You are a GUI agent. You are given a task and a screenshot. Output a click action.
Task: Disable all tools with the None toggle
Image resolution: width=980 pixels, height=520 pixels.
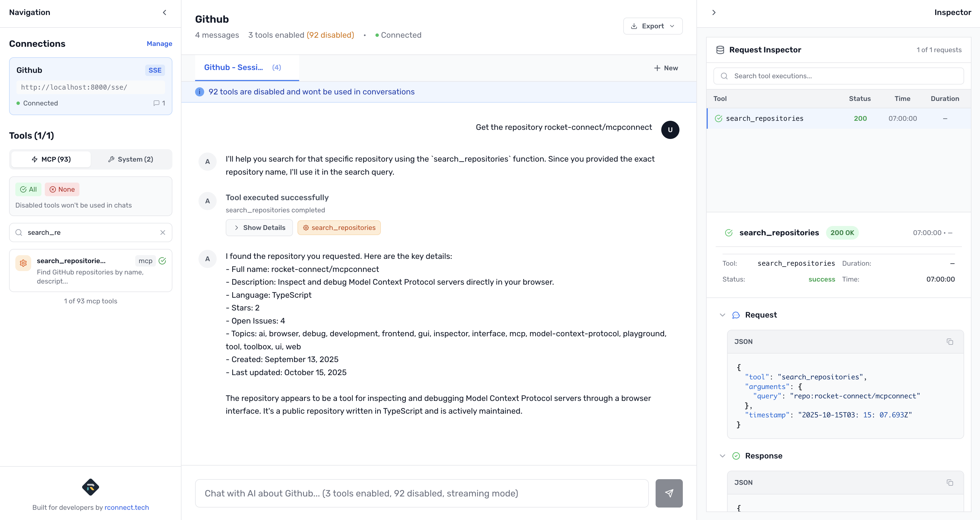[x=62, y=189]
